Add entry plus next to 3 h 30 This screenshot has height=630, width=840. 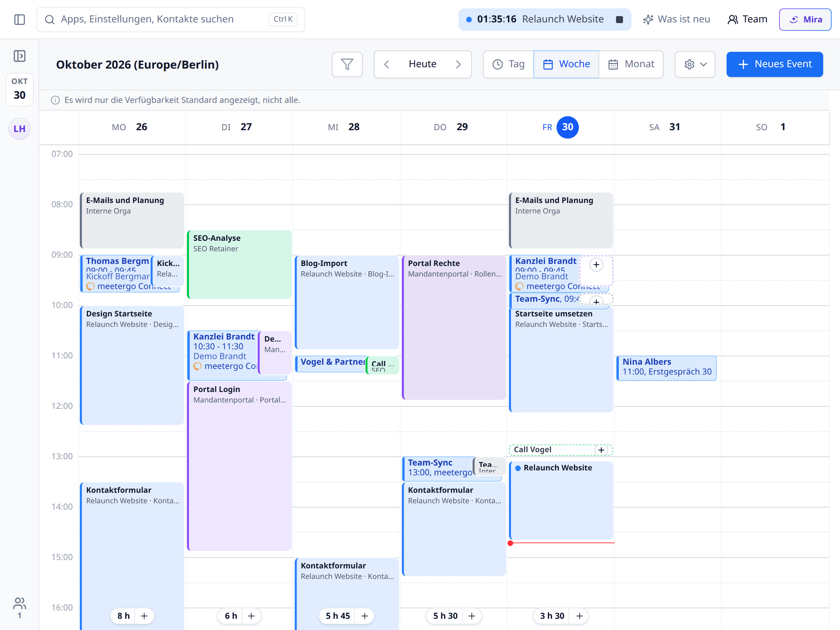tap(580, 616)
